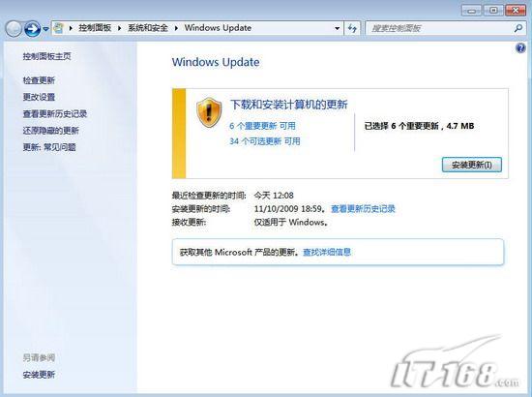This screenshot has width=532, height=397.
Task: Open help with the blue question mark icon
Action: pyautogui.click(x=520, y=48)
